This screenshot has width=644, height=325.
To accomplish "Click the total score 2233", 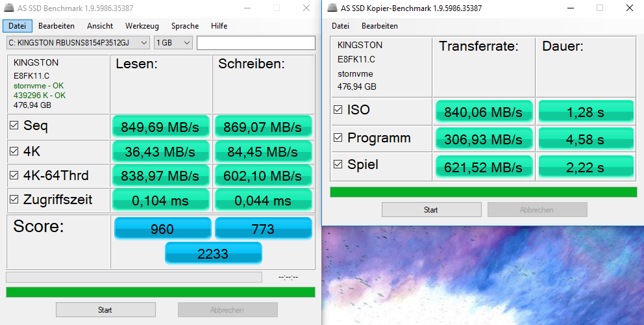I will pos(213,253).
